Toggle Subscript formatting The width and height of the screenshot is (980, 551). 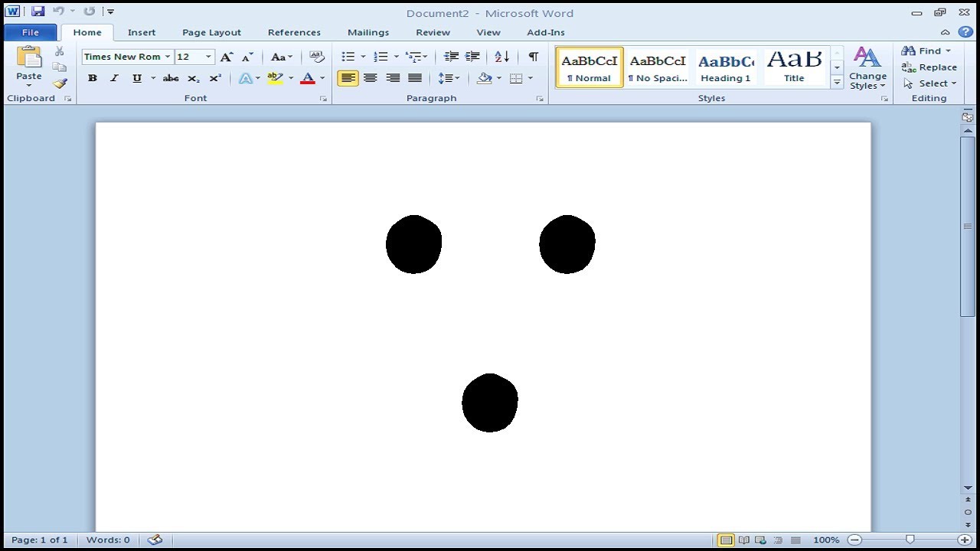194,78
